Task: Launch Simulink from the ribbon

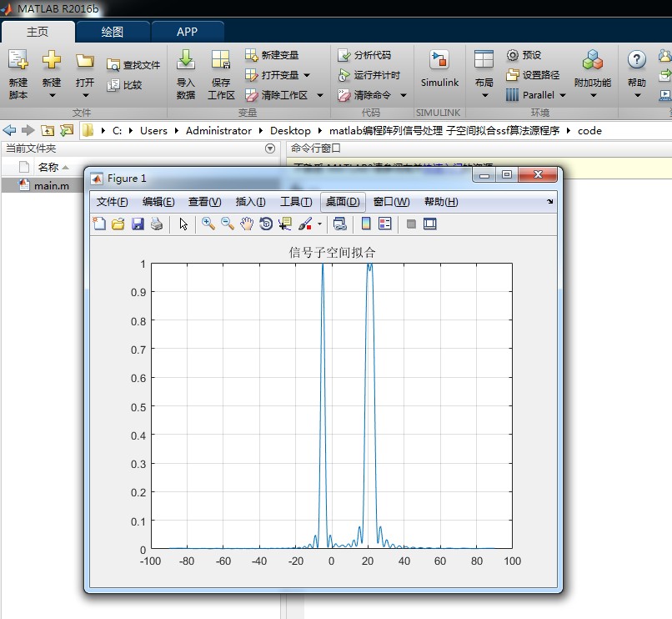Action: click(x=439, y=68)
